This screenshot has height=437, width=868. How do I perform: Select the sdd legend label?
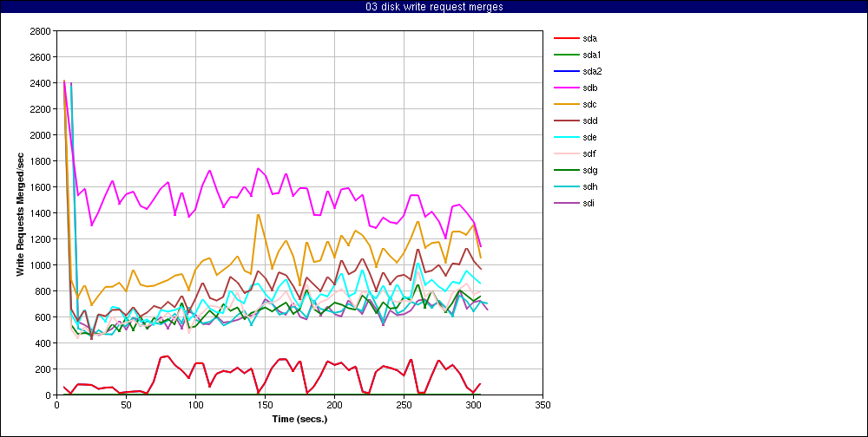click(x=590, y=121)
